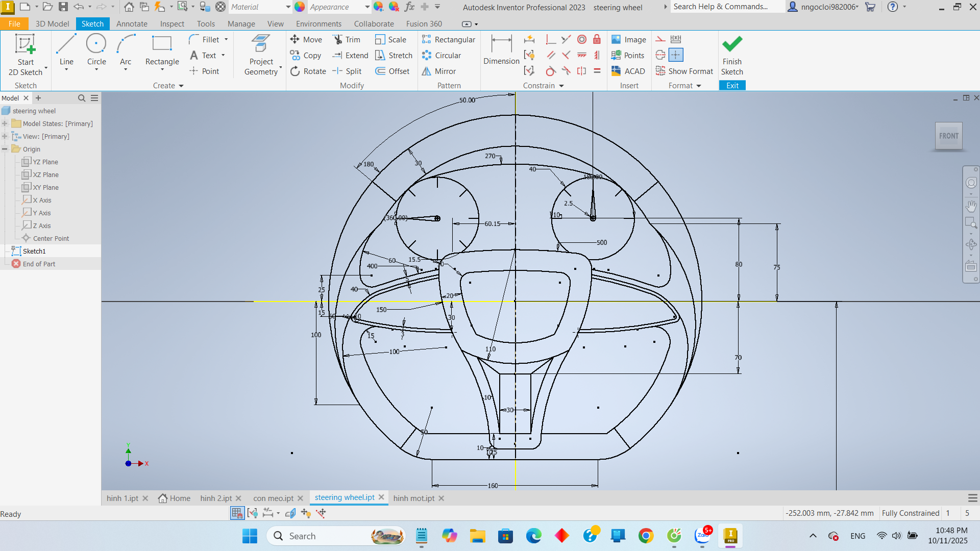The width and height of the screenshot is (980, 551).
Task: Switch to the 3D Model ribbon tab
Action: 52,24
